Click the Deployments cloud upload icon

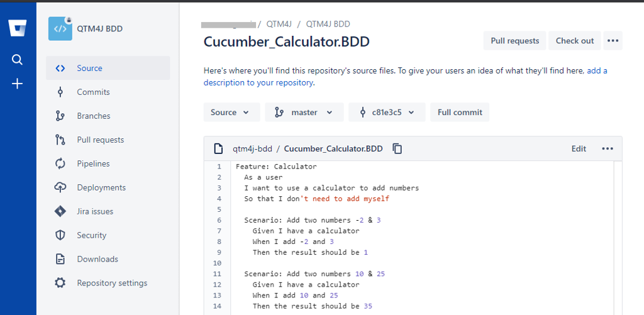point(60,187)
